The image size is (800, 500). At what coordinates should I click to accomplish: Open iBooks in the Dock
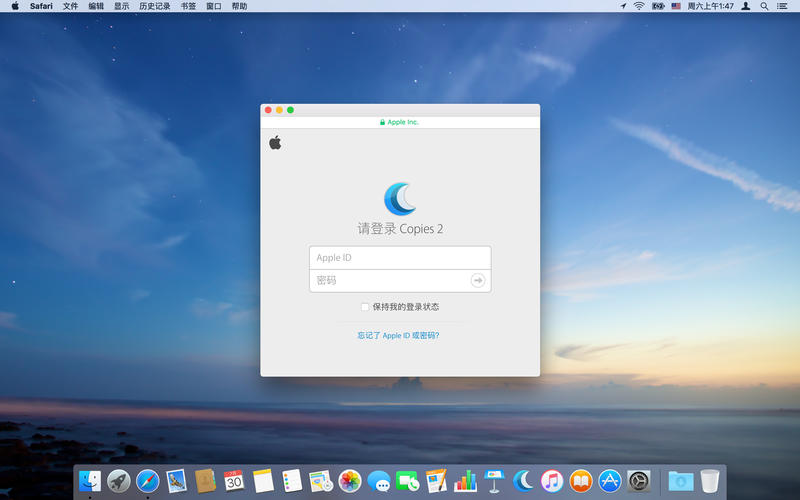581,481
